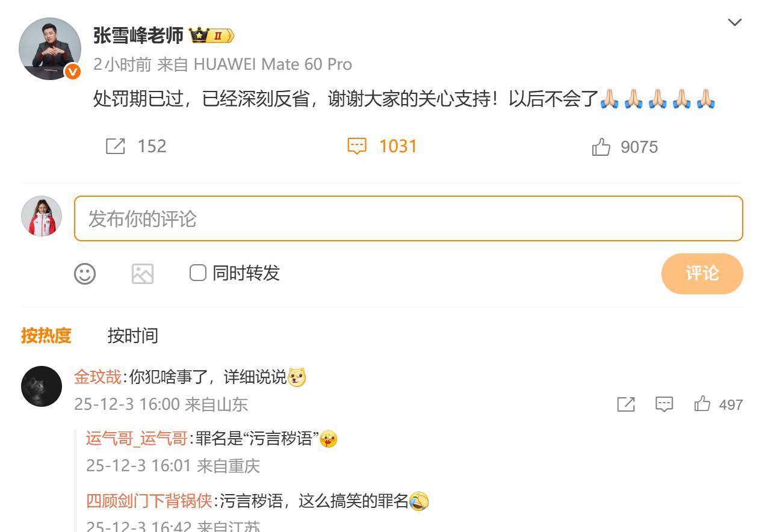Open the post author's avatar photo
The height and width of the screenshot is (532, 762).
50,49
